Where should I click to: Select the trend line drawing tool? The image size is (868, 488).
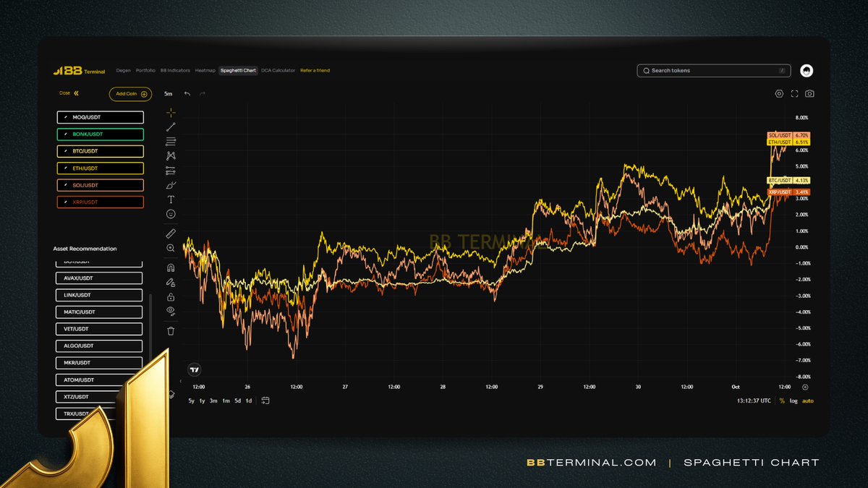171,127
